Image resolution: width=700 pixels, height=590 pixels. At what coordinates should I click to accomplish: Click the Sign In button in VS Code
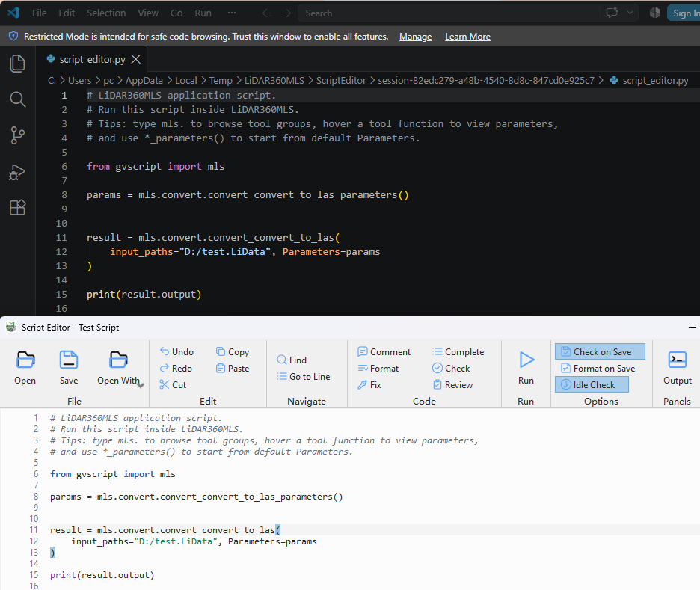click(x=684, y=13)
